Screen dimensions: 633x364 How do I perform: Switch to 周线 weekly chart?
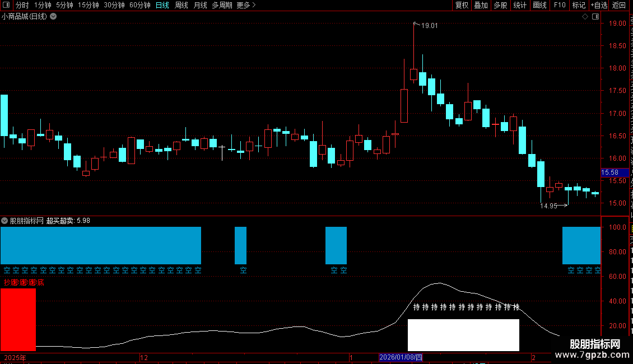181,5
